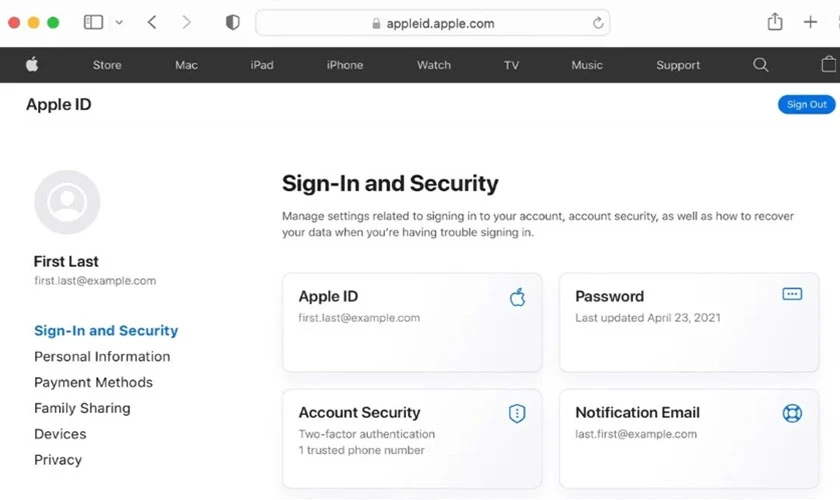Open the Support menu item

coord(678,65)
